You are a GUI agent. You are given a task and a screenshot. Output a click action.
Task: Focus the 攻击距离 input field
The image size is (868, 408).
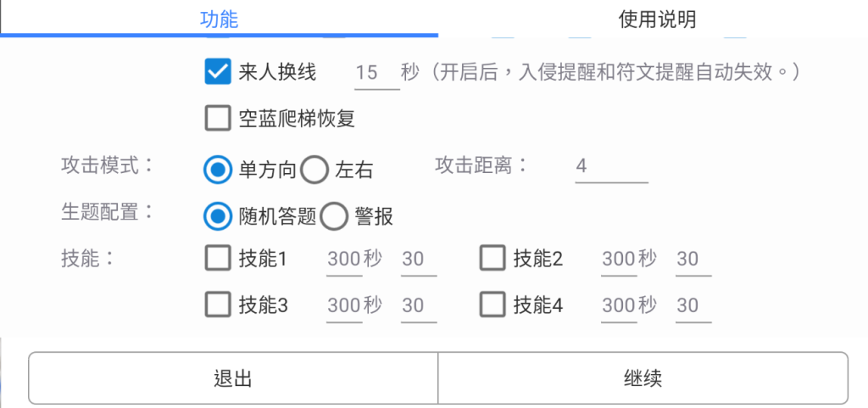pos(612,166)
